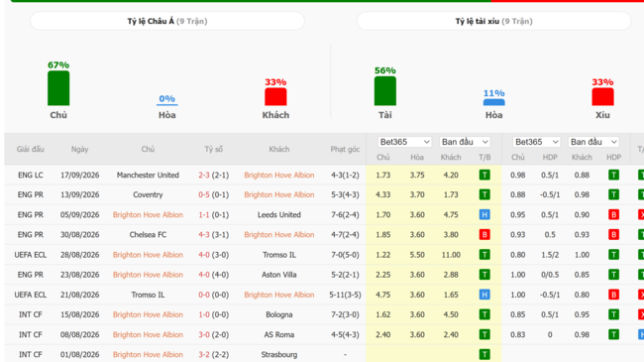
Task: Open Brighton Hove Albion link in AS Roma row
Action: coord(148,334)
